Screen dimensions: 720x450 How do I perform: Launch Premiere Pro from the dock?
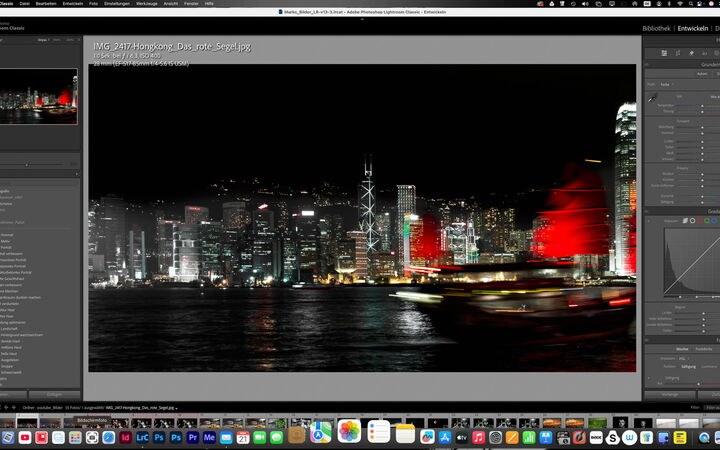[x=192, y=437]
